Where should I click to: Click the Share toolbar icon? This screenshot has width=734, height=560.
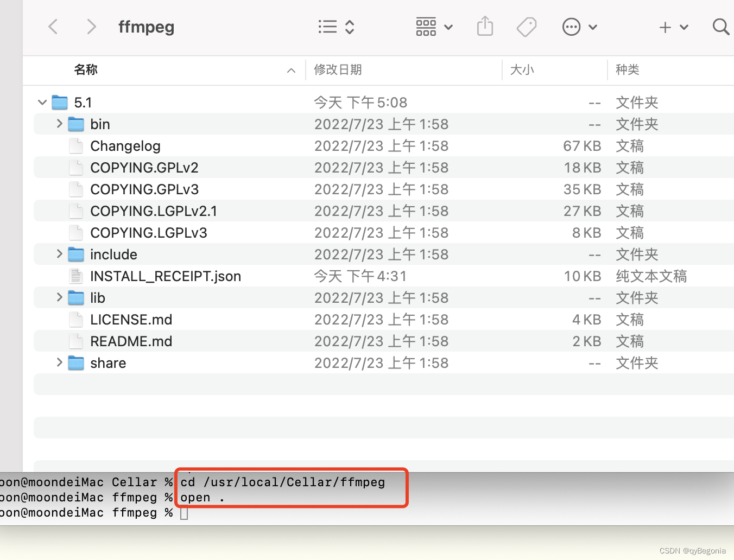click(x=485, y=26)
